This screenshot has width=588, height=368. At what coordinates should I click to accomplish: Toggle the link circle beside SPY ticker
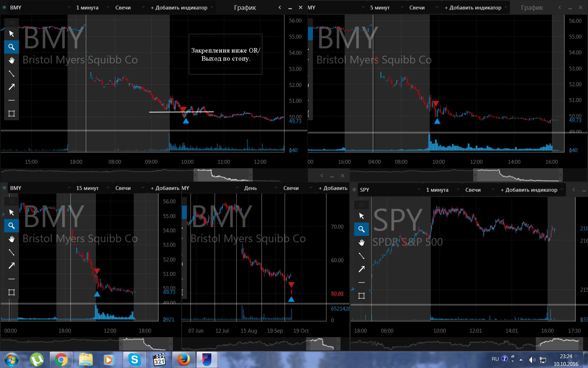[x=354, y=190]
